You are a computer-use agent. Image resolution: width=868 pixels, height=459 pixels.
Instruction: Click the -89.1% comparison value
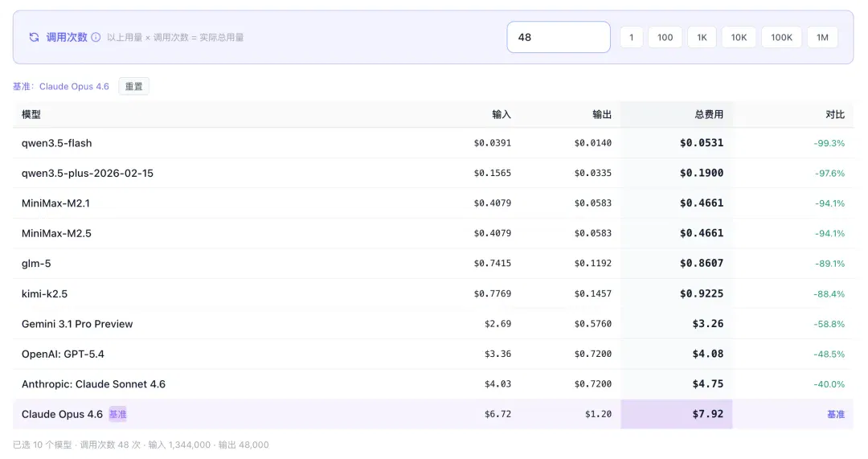[829, 264]
